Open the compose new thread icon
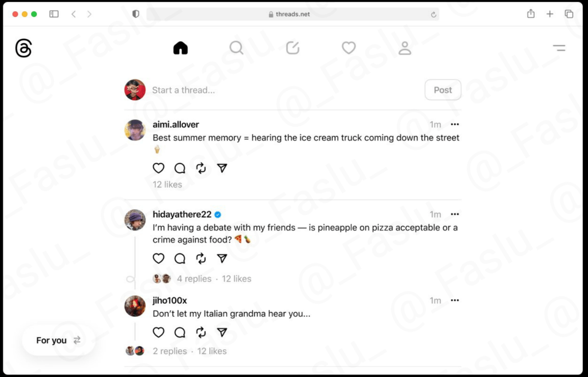This screenshot has width=588, height=377. pyautogui.click(x=293, y=48)
